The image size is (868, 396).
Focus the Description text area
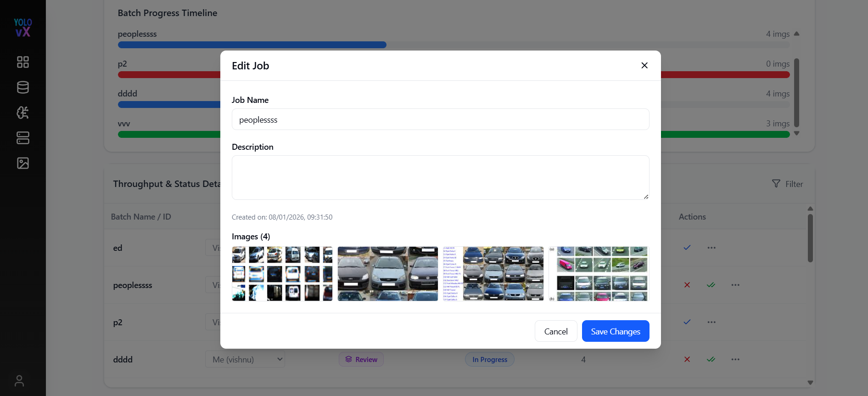pos(441,177)
